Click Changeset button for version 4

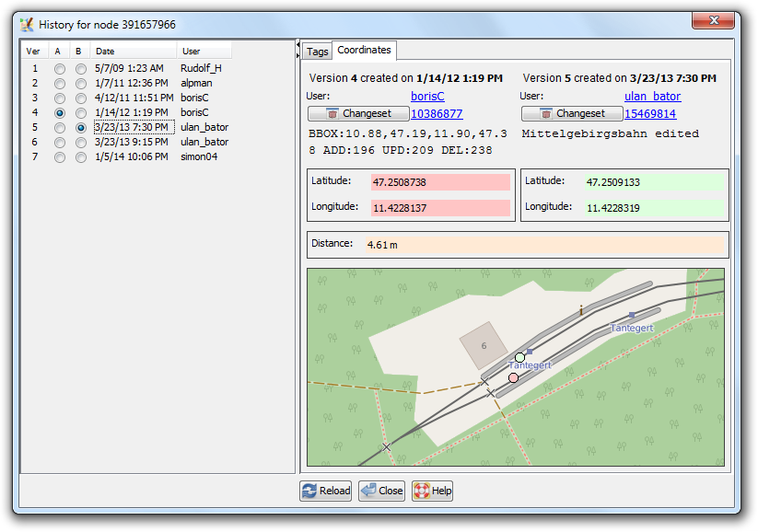point(358,113)
